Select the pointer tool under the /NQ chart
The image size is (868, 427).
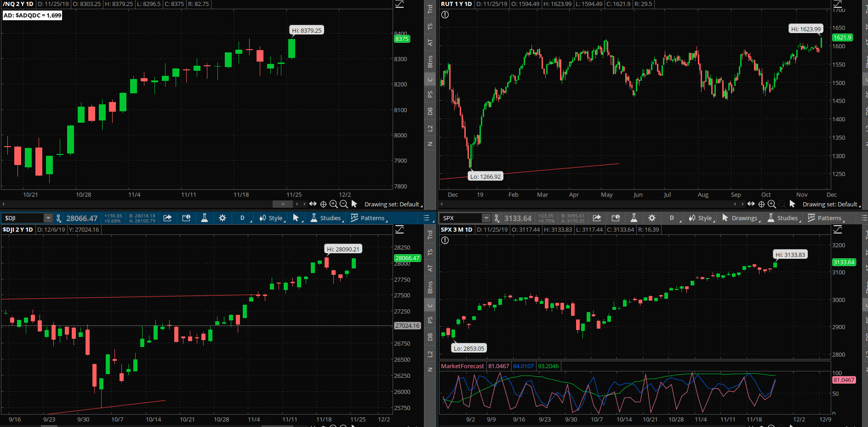354,204
